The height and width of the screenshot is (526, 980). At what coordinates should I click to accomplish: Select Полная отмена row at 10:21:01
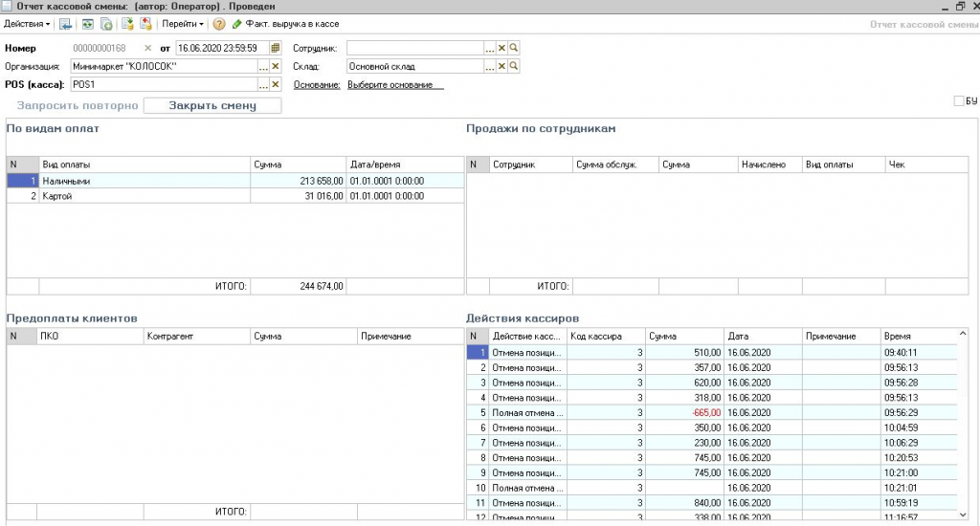(712, 488)
